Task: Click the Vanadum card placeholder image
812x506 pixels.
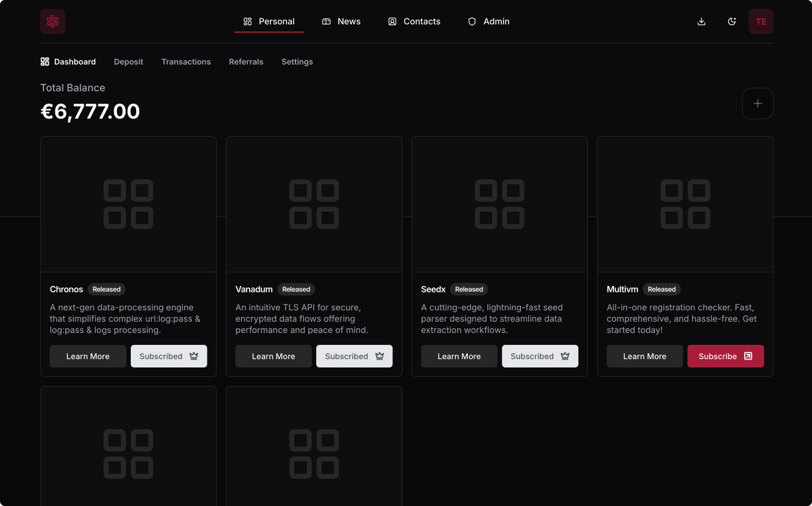Action: click(314, 205)
